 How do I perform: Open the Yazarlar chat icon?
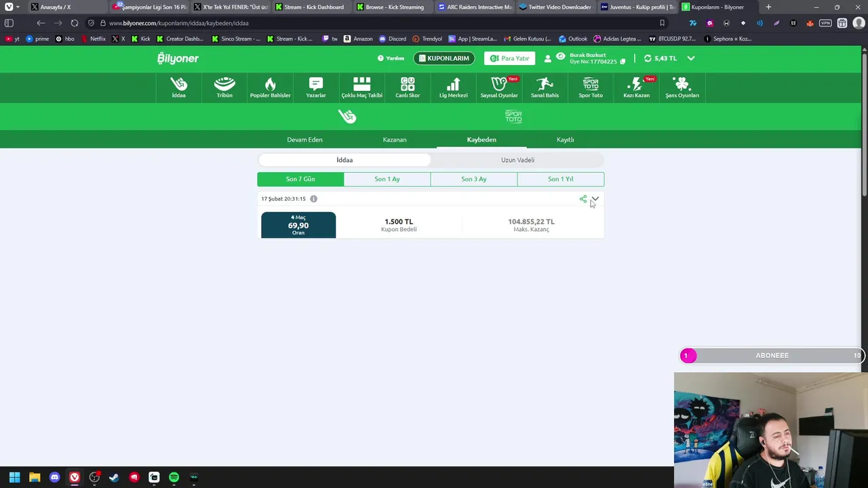tap(316, 87)
